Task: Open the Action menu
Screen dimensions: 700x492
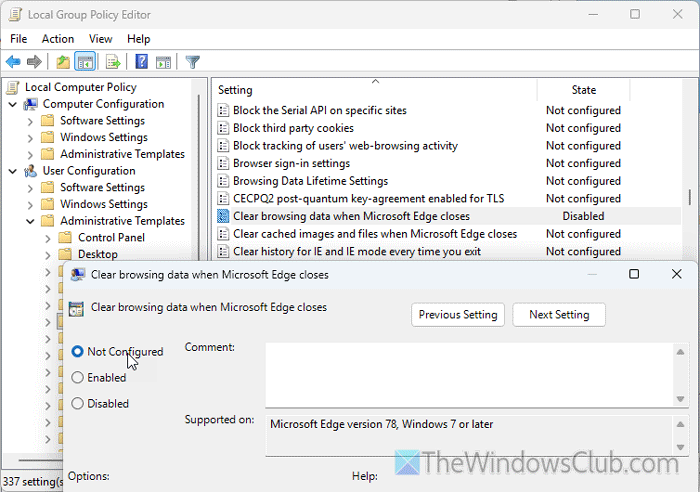Action: (x=58, y=39)
